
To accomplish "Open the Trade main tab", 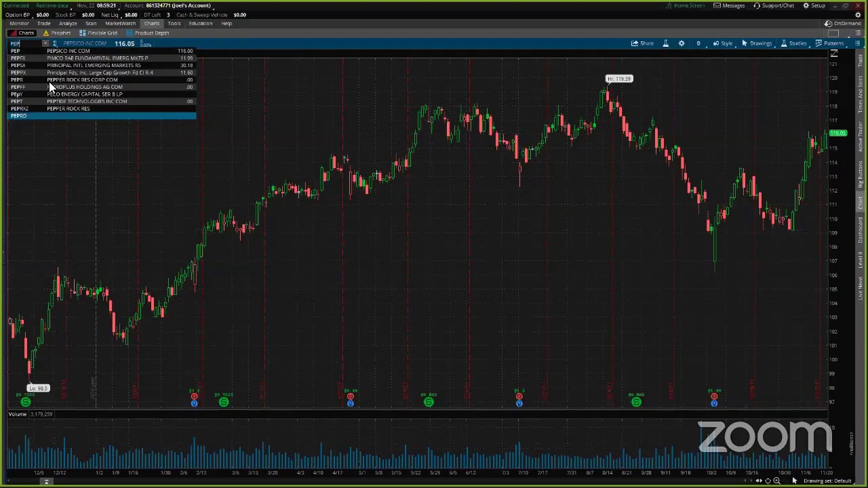I will click(x=43, y=23).
